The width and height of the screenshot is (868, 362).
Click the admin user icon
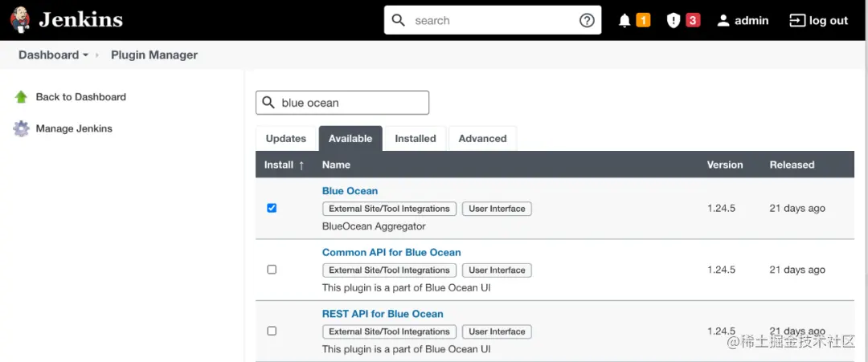coord(723,20)
